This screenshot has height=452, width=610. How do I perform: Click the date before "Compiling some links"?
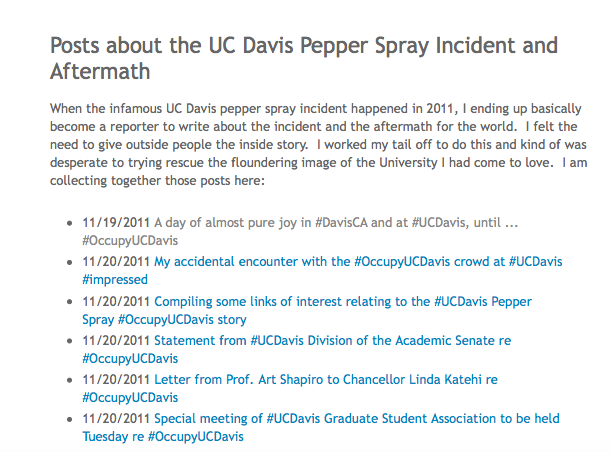point(117,301)
